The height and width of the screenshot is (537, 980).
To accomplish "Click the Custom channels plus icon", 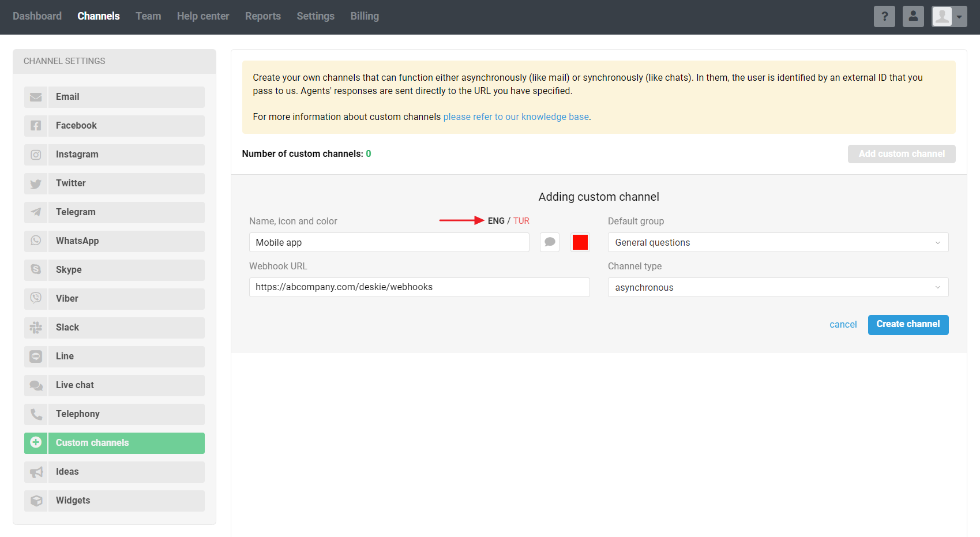I will tap(36, 443).
